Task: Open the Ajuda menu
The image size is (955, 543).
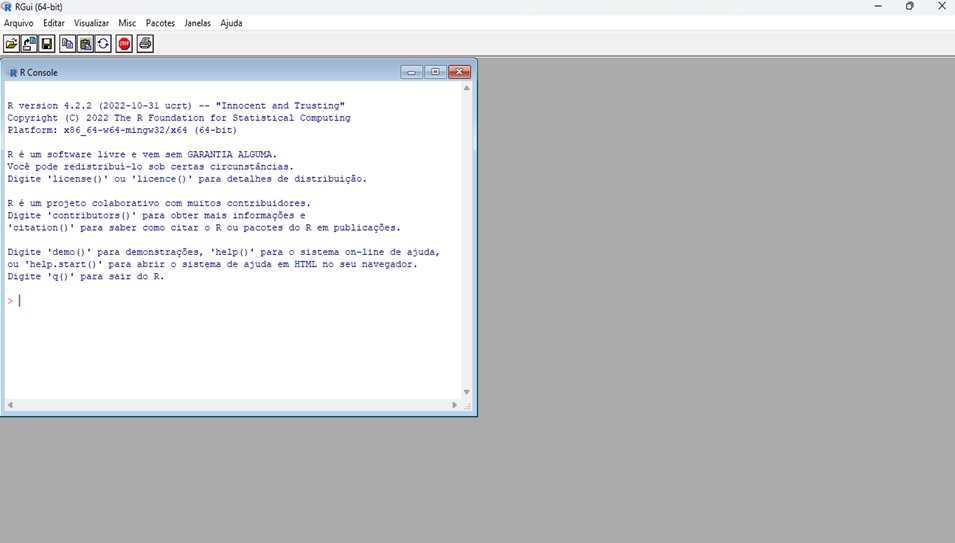Action: (231, 23)
